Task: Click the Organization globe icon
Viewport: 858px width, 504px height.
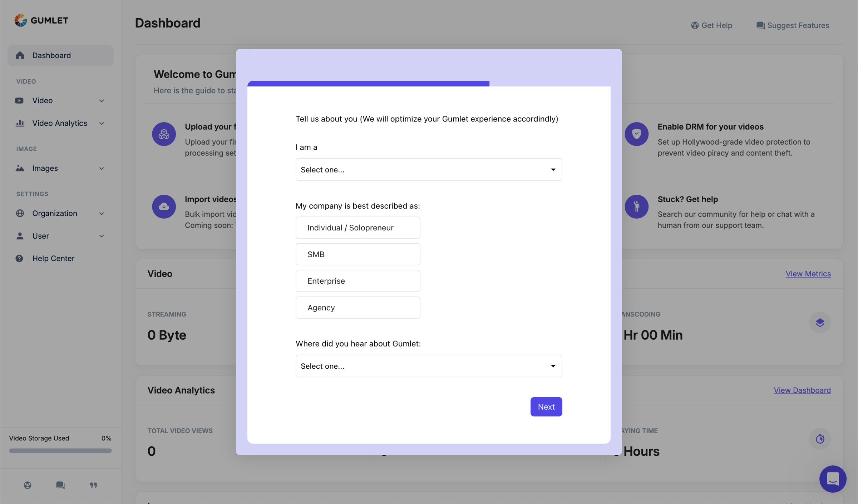Action: (20, 213)
